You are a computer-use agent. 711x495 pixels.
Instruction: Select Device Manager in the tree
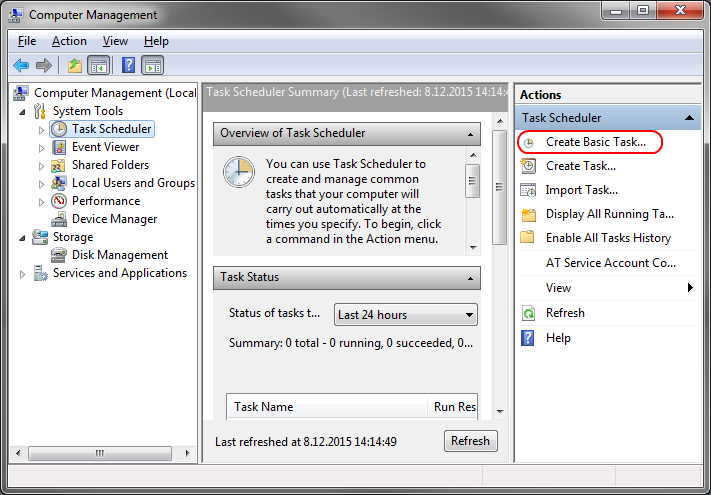click(x=114, y=219)
